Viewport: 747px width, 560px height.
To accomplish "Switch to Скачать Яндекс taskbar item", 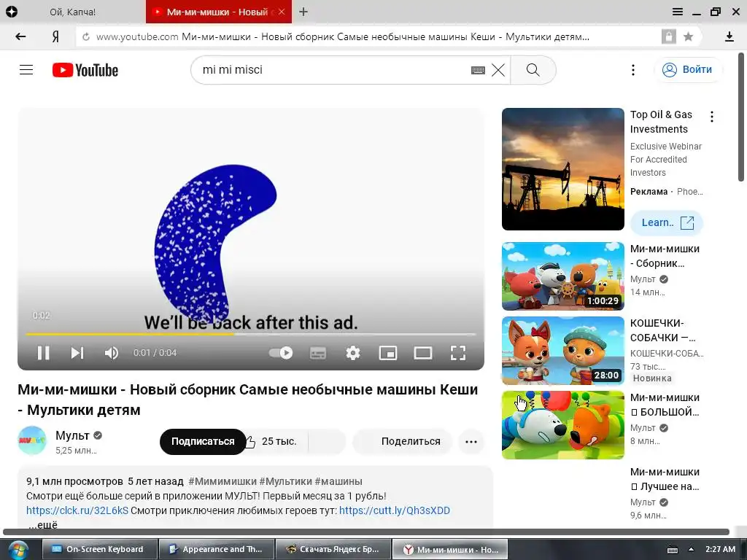I will coord(333,549).
